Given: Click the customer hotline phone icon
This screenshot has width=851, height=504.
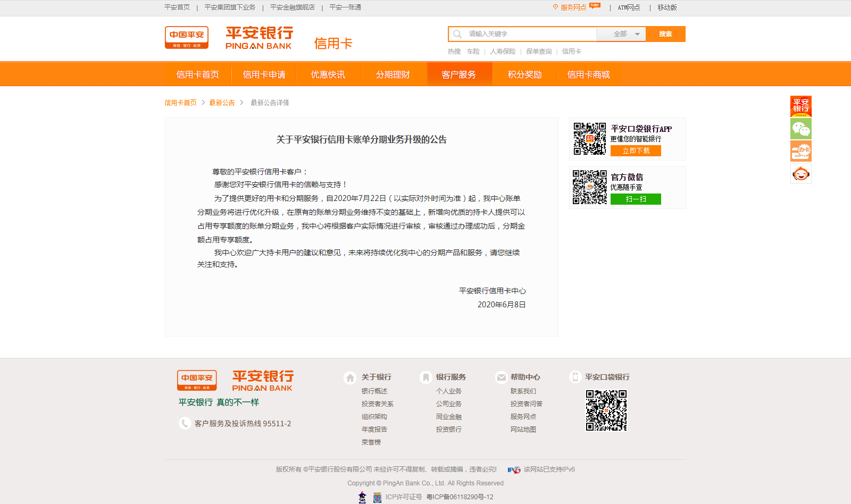Looking at the screenshot, I should tap(185, 423).
